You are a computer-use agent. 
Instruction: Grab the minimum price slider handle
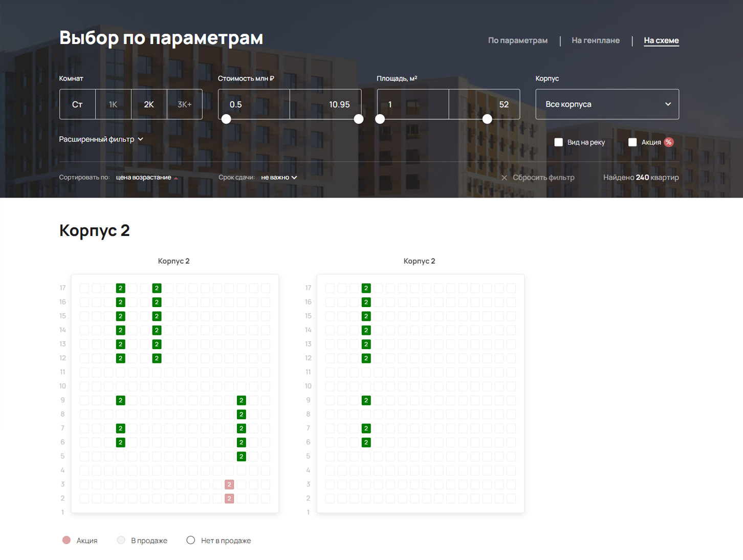[x=226, y=119]
